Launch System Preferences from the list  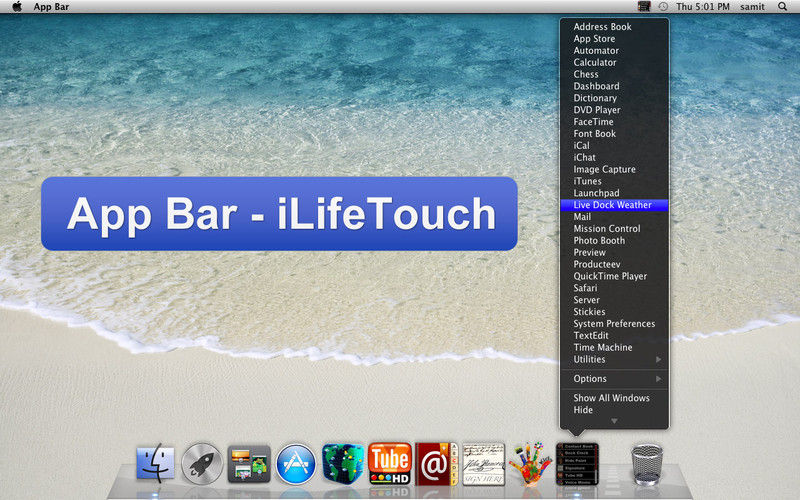point(614,323)
